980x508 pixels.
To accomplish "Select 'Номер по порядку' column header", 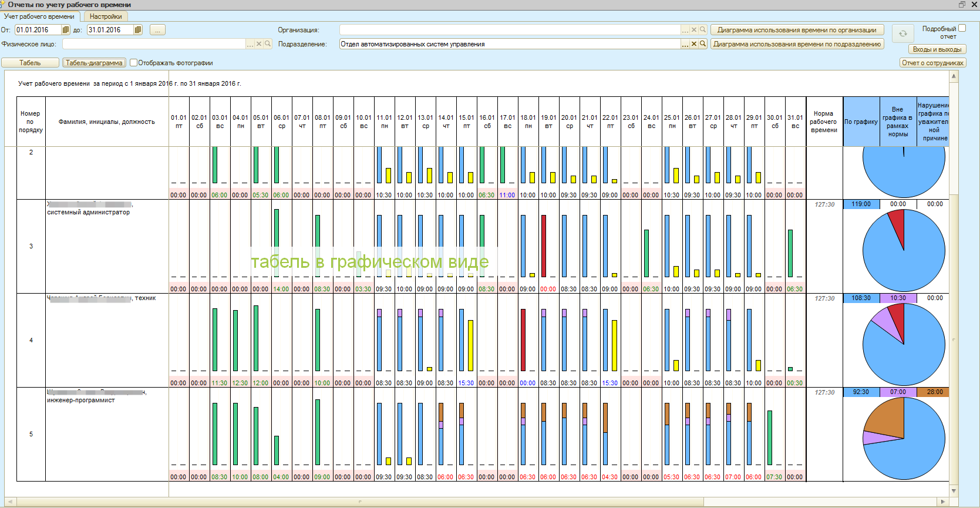I will click(31, 122).
